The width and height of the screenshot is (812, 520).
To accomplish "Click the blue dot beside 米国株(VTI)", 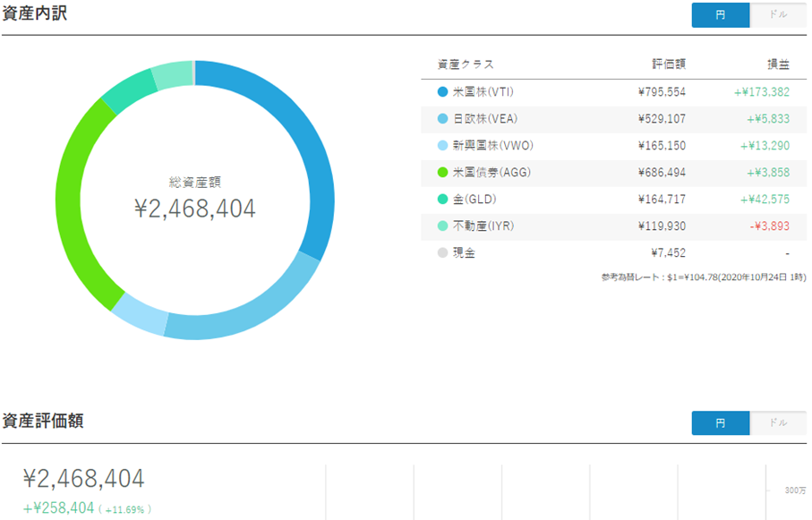I will click(442, 92).
